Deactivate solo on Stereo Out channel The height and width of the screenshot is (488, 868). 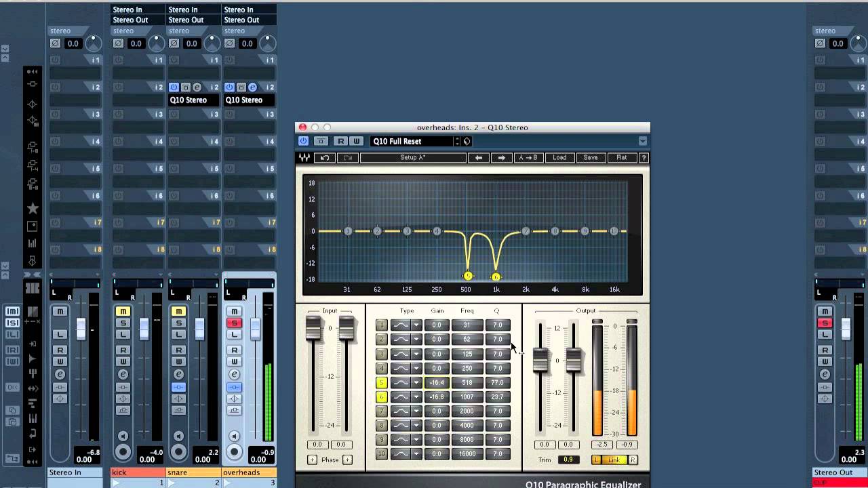825,323
